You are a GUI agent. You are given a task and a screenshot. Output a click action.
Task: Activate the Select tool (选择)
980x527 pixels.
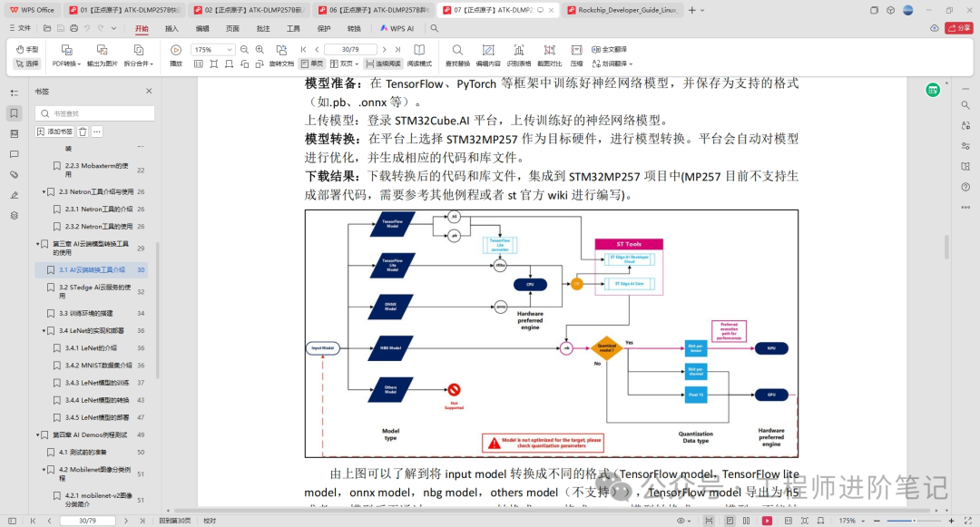point(27,63)
